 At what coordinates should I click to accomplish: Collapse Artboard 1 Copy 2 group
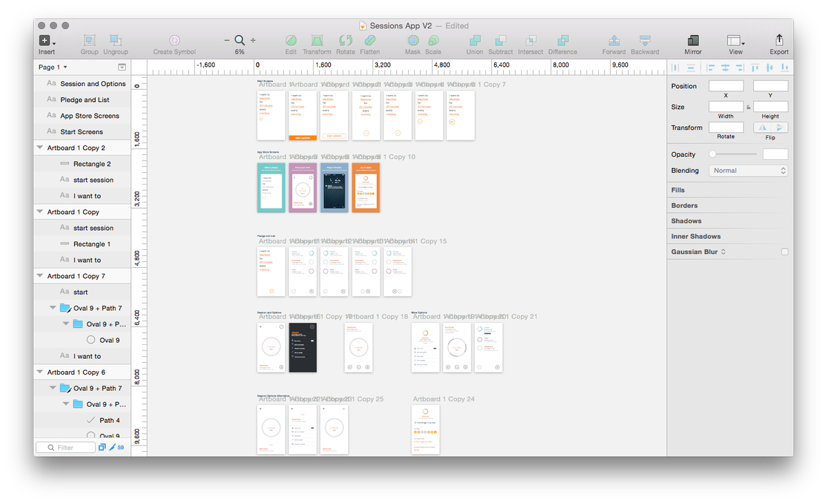[40, 148]
